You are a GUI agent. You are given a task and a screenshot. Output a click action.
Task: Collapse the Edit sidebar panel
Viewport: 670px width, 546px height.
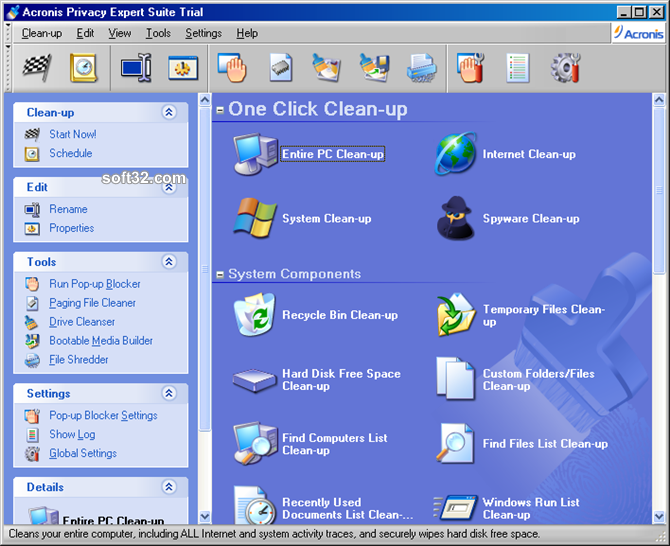pyautogui.click(x=169, y=187)
